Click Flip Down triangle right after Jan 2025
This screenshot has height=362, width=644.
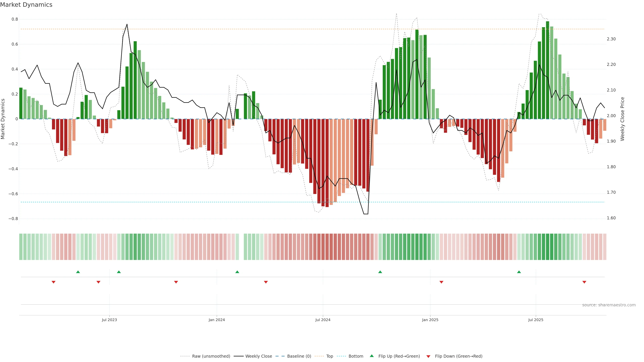tap(441, 282)
